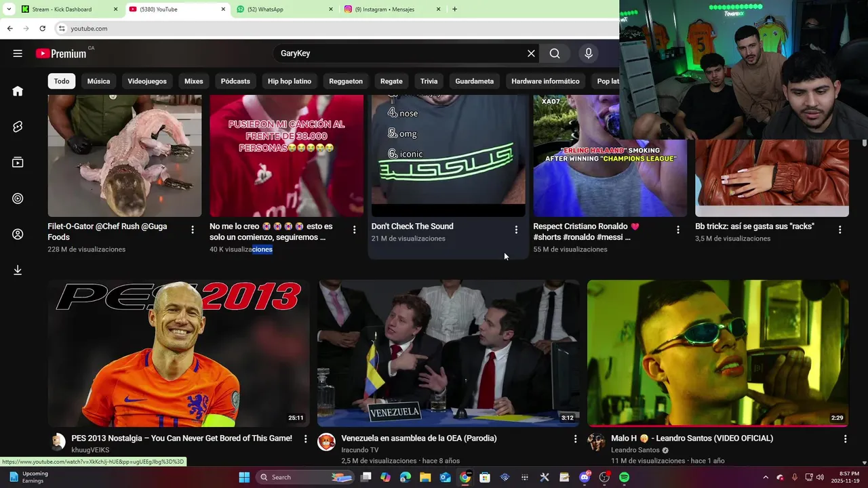Switch to Stream - Kick Dashboard tab
The width and height of the screenshot is (868, 488).
coord(70,9)
